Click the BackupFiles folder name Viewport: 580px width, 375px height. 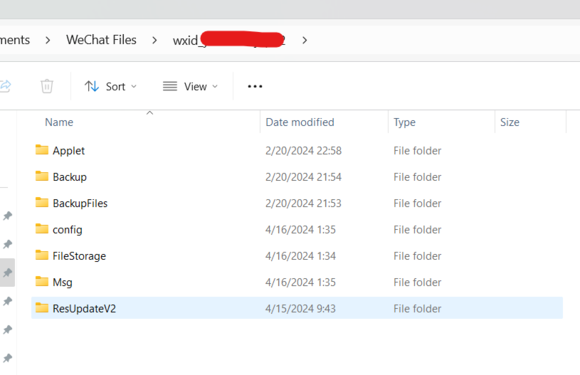(80, 203)
